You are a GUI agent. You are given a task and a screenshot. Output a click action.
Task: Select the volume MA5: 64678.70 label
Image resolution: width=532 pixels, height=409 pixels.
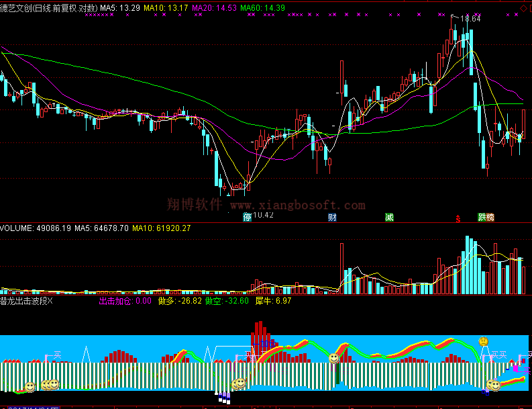[x=101, y=228]
